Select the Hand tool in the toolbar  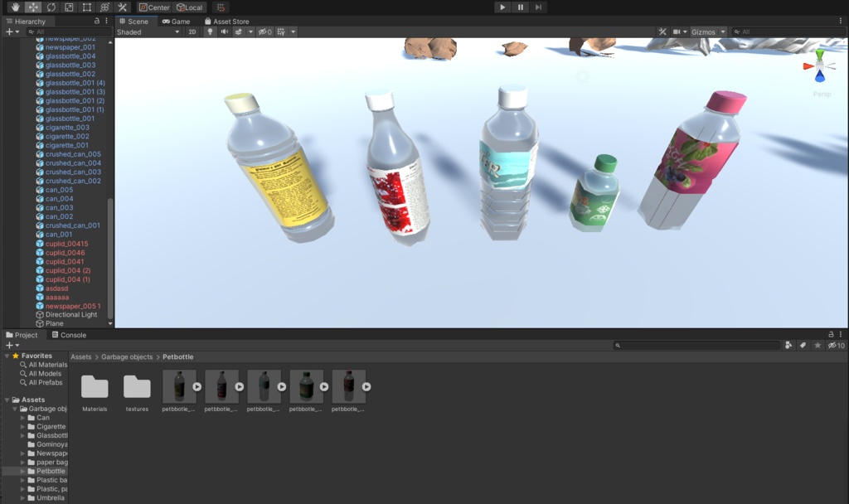click(x=14, y=7)
